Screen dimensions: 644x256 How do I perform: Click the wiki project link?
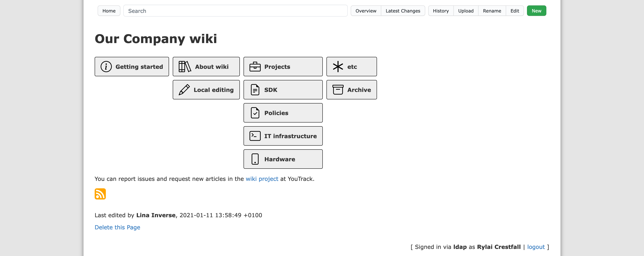click(x=262, y=179)
